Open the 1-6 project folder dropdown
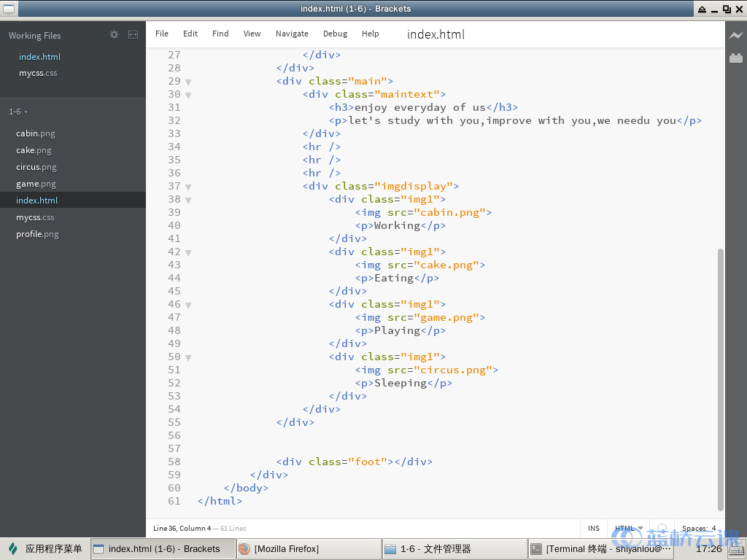The image size is (747, 560). pos(18,112)
